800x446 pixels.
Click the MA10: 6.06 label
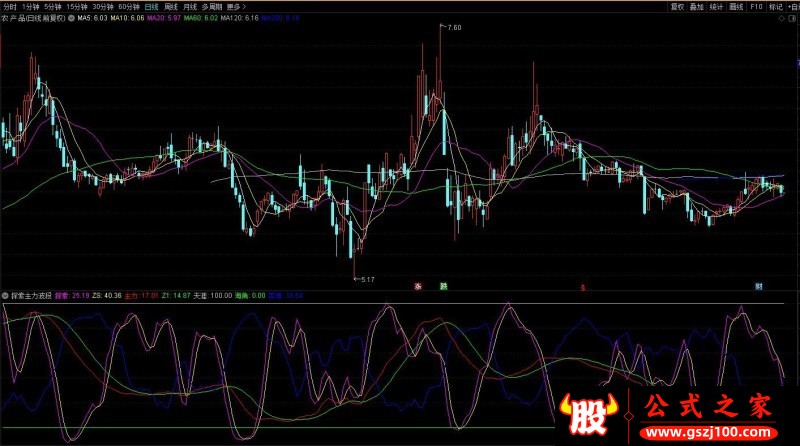click(x=127, y=18)
